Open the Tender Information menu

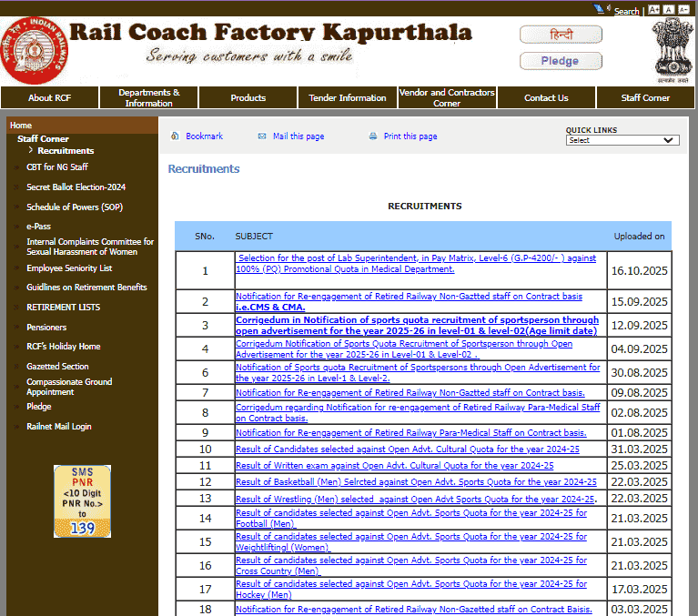click(x=348, y=98)
